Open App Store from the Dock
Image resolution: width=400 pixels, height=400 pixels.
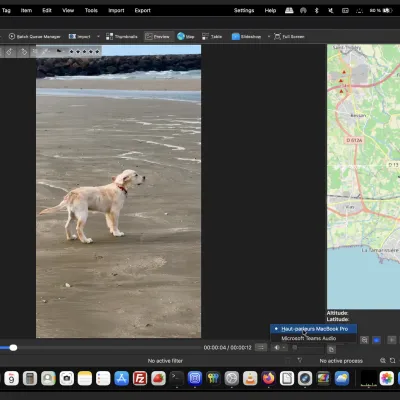coord(122,378)
